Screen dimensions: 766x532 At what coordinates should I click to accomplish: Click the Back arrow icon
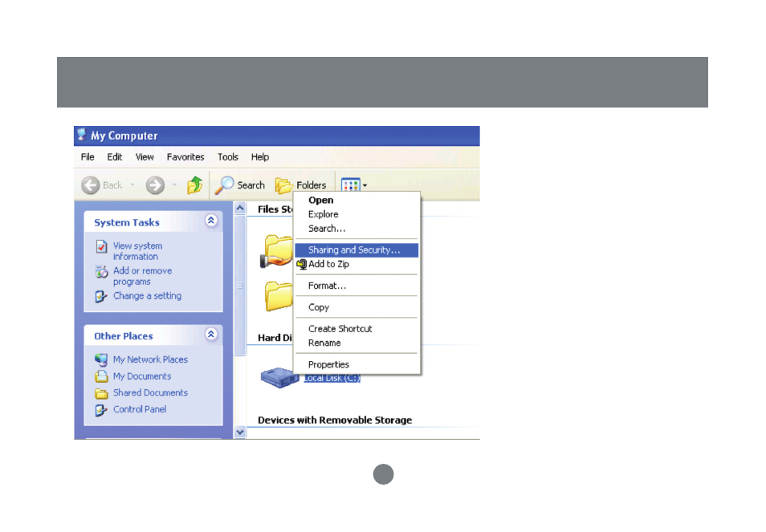(x=91, y=185)
